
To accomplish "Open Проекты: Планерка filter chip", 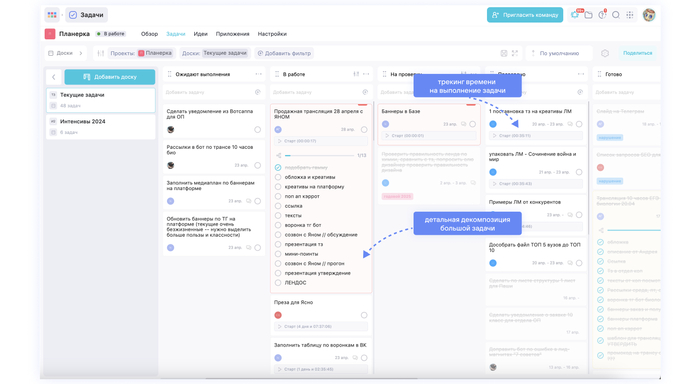I will point(142,53).
